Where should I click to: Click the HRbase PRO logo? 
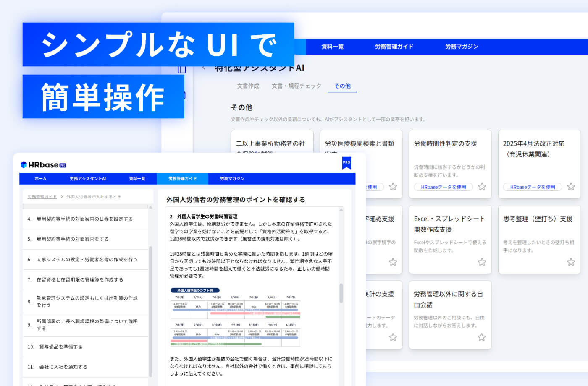point(43,165)
